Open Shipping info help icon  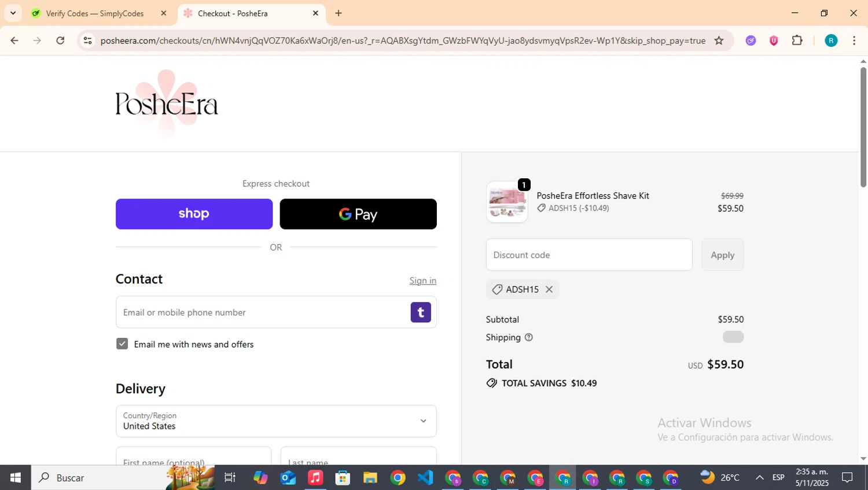click(x=528, y=337)
